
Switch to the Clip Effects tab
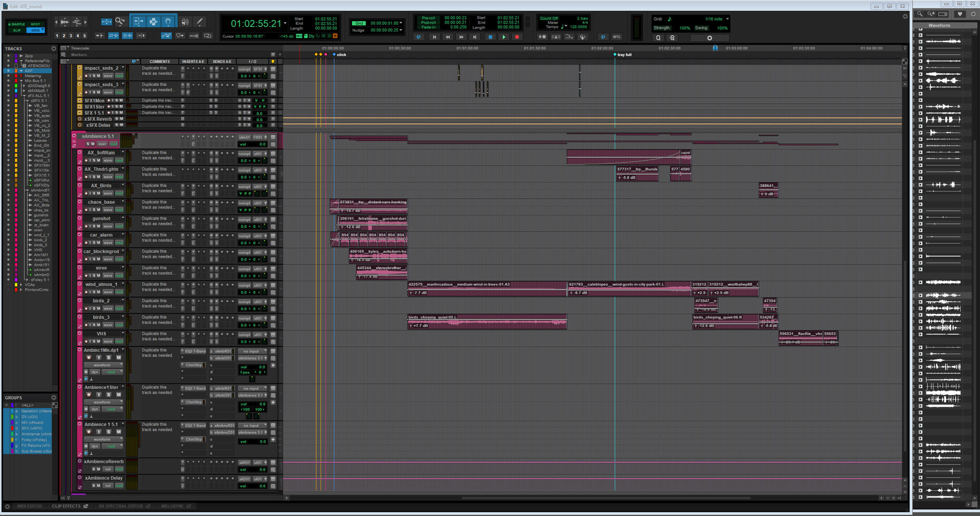click(x=66, y=506)
